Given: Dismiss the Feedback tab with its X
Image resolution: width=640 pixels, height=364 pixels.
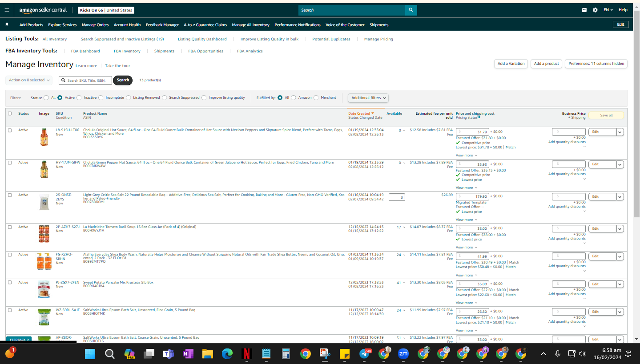Looking at the screenshot, I should coord(28,340).
